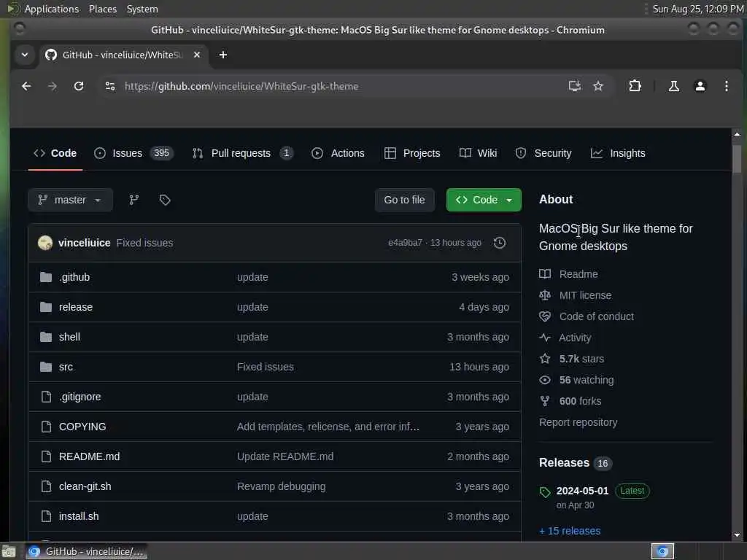Viewport: 747px width, 560px height.
Task: Click the clock showing Sun Aug 25
Action: click(697, 9)
